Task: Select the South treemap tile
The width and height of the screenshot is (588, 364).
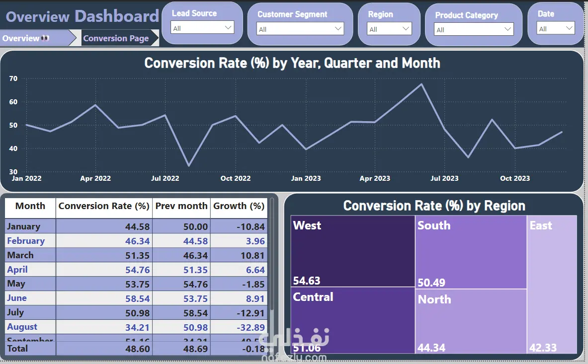Action: 471,252
